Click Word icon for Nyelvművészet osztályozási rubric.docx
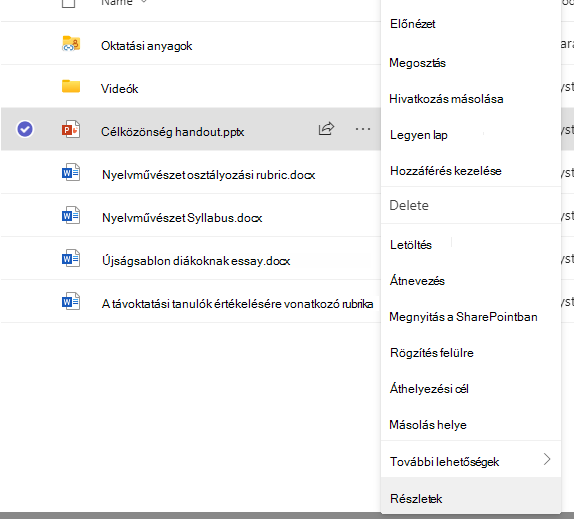The image size is (574, 519). pyautogui.click(x=71, y=172)
